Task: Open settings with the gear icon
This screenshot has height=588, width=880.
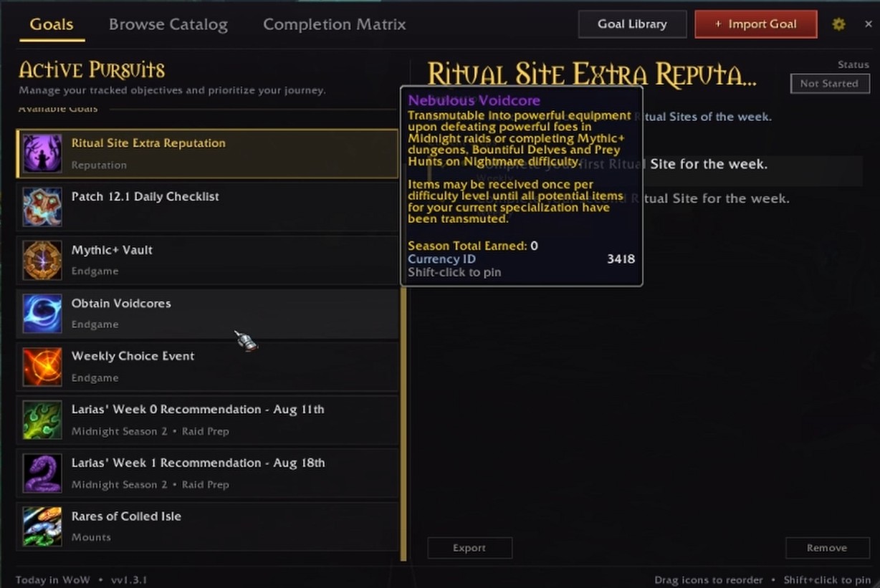Action: (x=838, y=24)
